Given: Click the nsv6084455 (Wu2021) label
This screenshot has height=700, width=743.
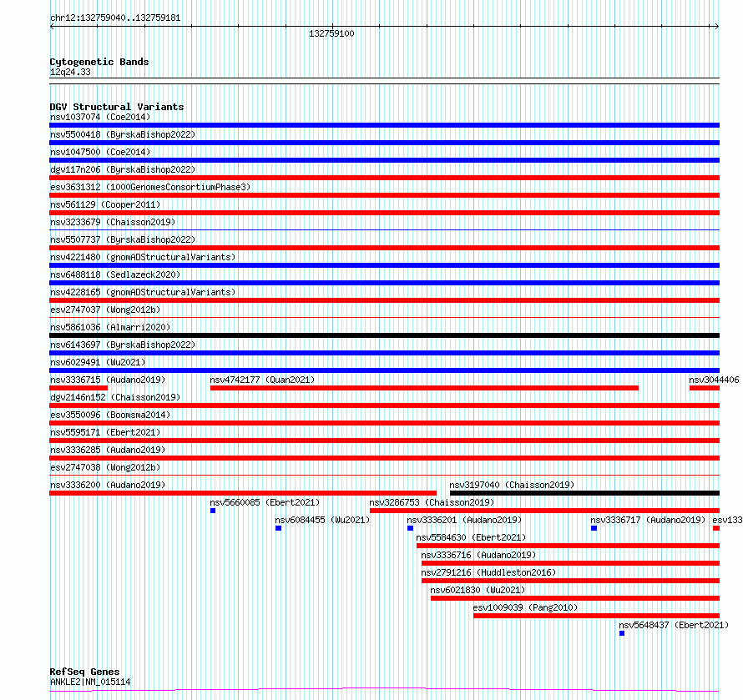Looking at the screenshot, I should (322, 520).
